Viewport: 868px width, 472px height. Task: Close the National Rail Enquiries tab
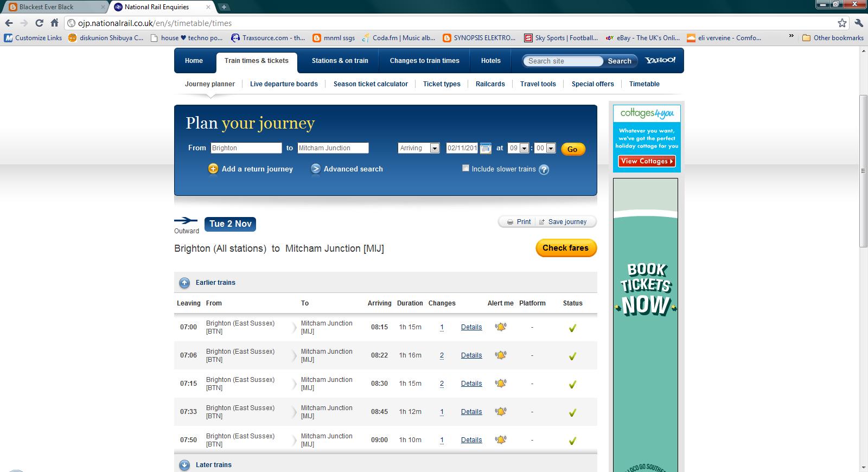pyautogui.click(x=208, y=7)
